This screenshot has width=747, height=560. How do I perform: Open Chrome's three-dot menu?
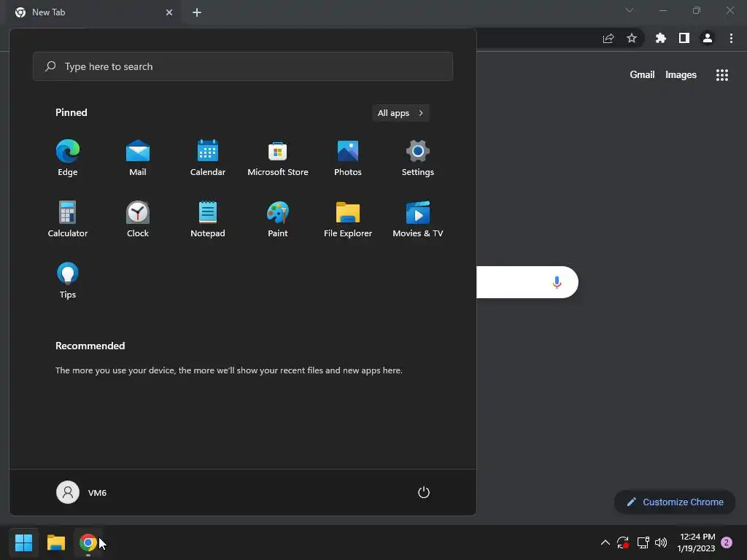[x=731, y=38]
